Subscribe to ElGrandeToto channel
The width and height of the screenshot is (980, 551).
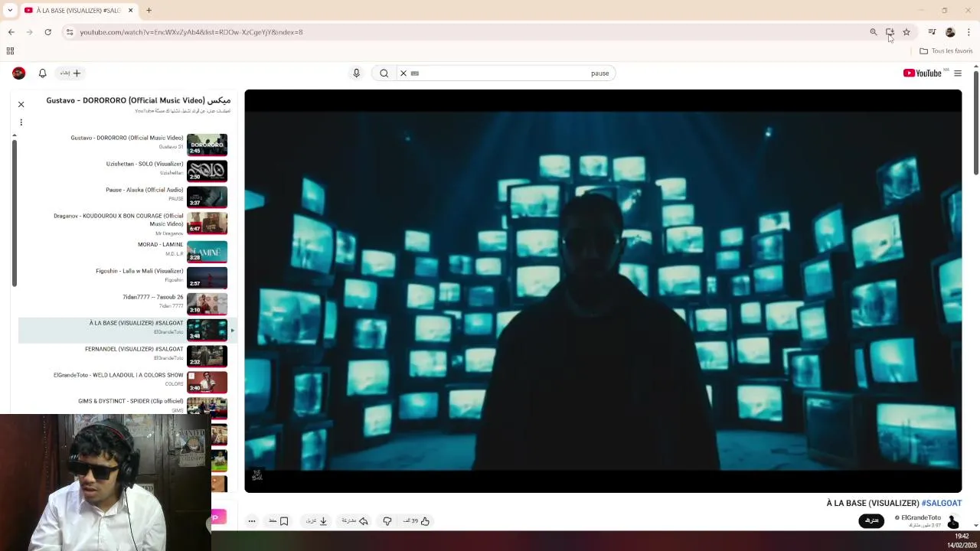tap(871, 520)
